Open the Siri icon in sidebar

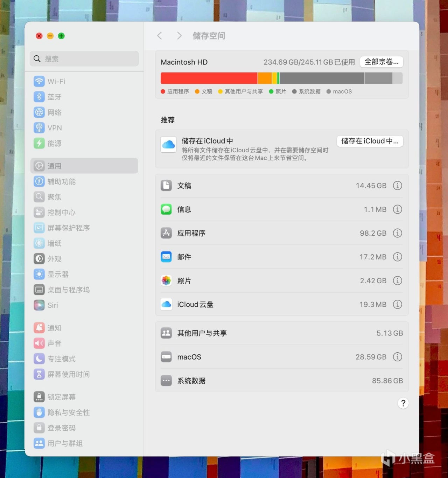click(39, 305)
